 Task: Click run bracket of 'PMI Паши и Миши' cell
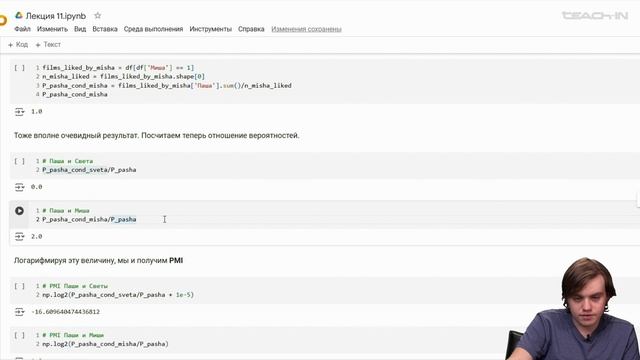19,336
